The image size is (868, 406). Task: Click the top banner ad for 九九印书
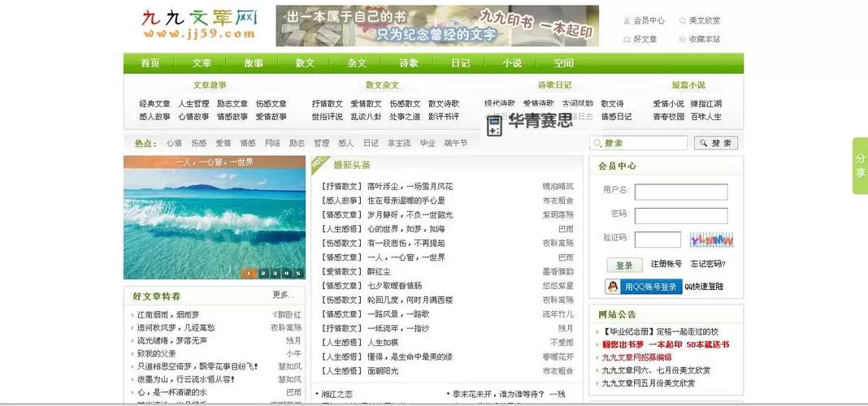(x=437, y=26)
